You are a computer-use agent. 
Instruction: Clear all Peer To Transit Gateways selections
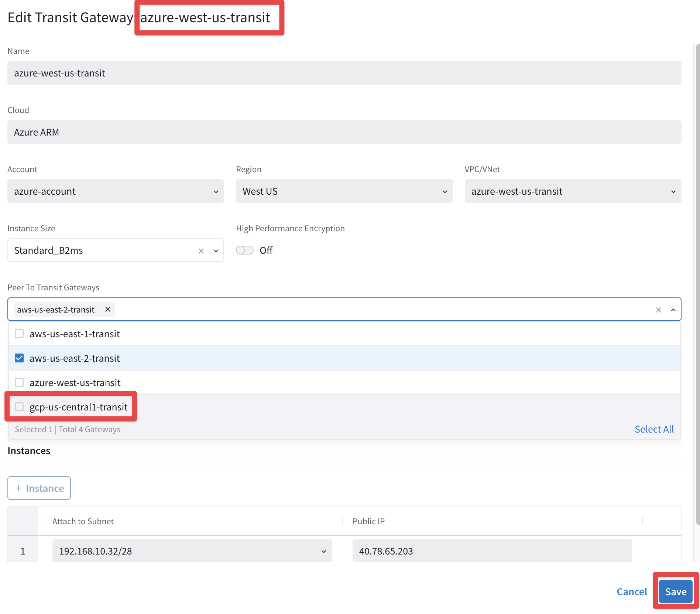(x=658, y=310)
